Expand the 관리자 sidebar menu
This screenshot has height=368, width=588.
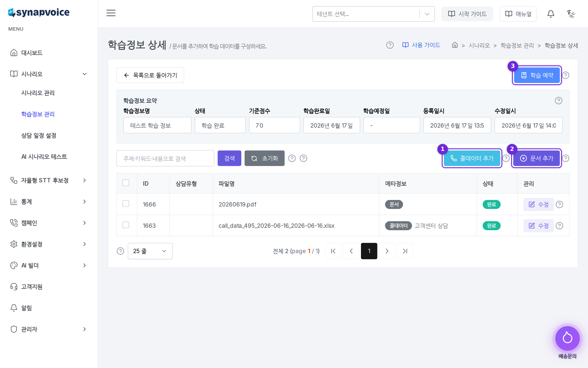49,329
